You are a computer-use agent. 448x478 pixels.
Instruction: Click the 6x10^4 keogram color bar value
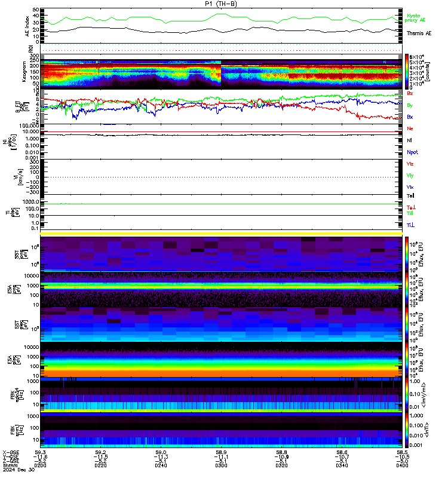(x=416, y=57)
